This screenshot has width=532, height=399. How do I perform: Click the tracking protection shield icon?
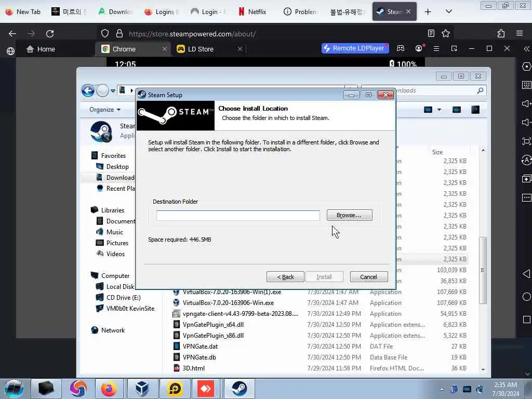(x=105, y=34)
